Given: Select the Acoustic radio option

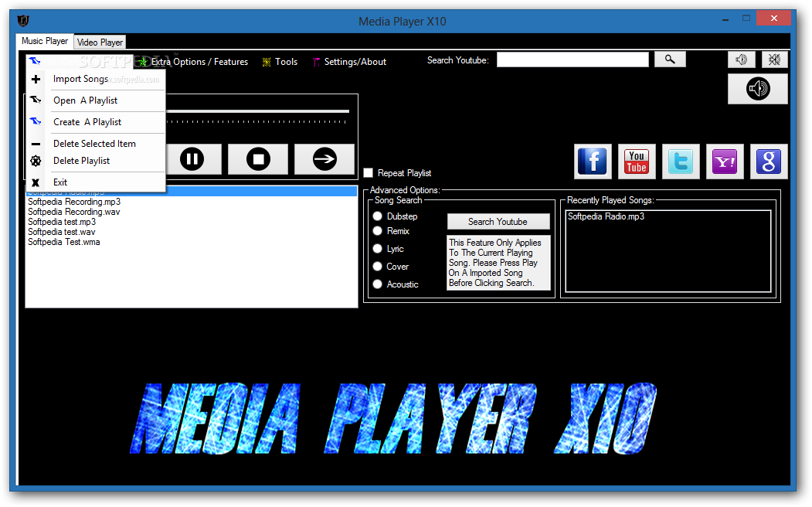Looking at the screenshot, I should [x=378, y=284].
